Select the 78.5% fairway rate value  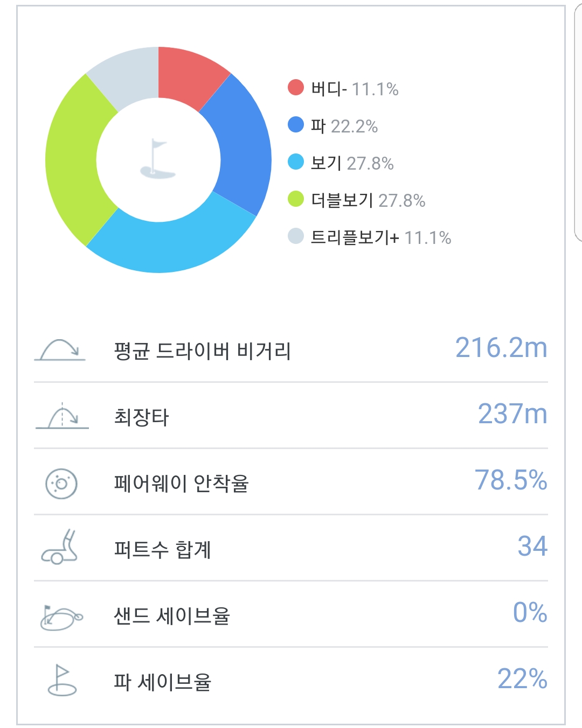[x=511, y=480]
